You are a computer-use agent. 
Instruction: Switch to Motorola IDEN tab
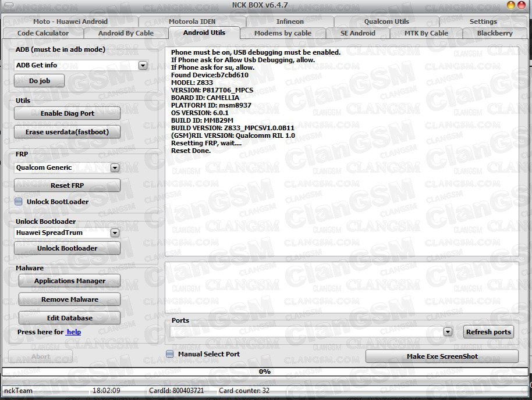coord(192,22)
